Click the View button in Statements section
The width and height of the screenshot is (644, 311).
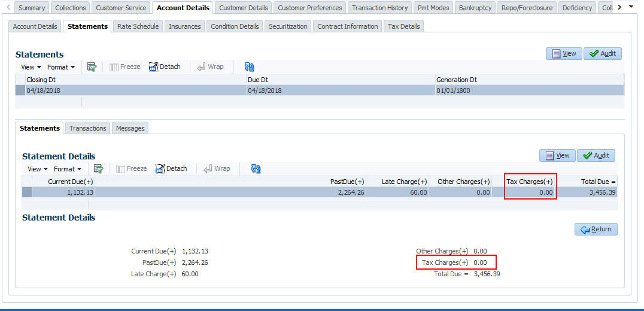[x=564, y=53]
